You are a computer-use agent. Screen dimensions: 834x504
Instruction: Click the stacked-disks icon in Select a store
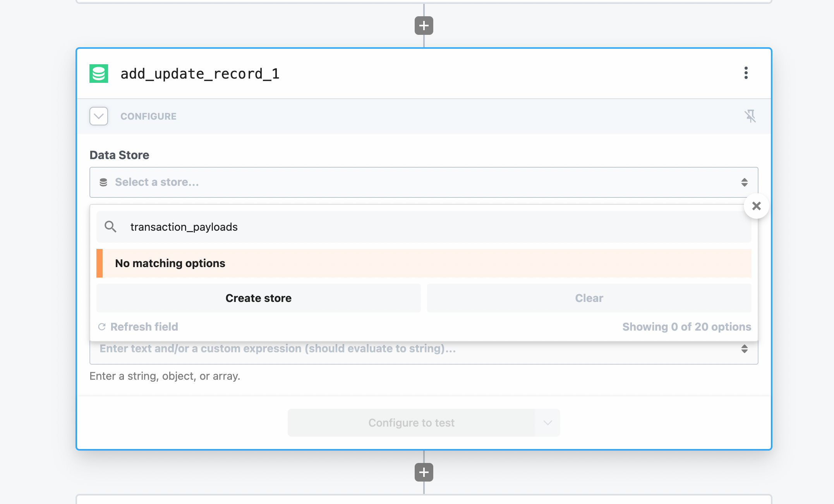tap(103, 182)
